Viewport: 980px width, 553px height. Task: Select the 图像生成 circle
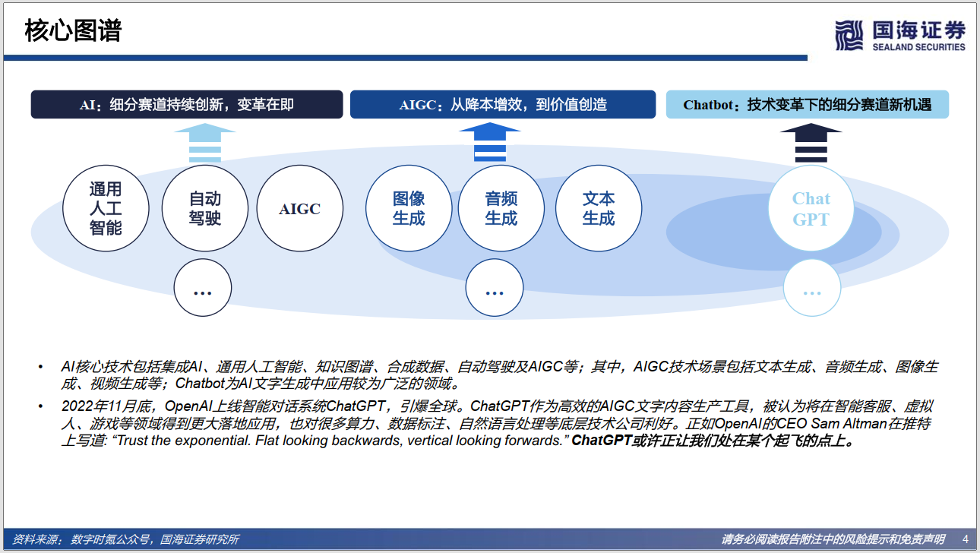click(409, 208)
